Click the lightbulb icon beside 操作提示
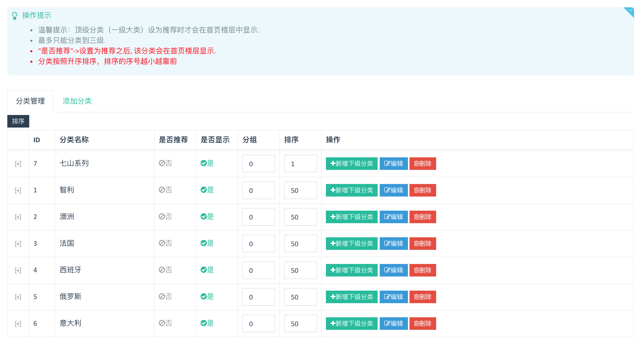Screen dimensions: 644x357 point(15,16)
